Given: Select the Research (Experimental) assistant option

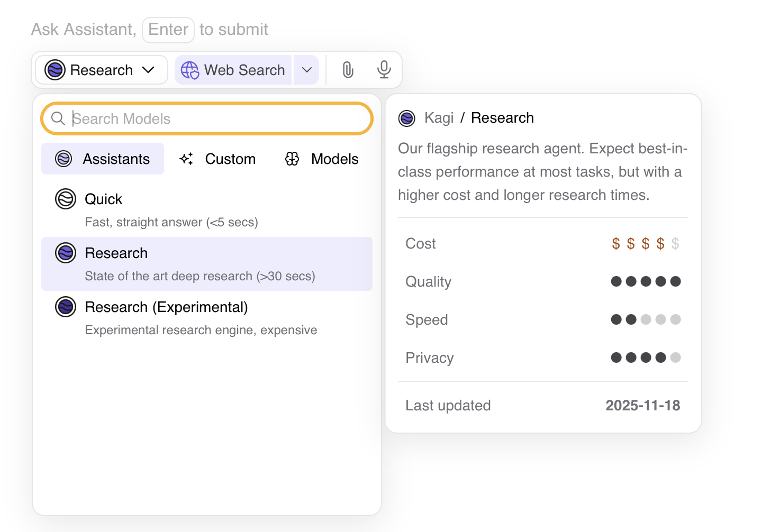Looking at the screenshot, I should pos(207,318).
